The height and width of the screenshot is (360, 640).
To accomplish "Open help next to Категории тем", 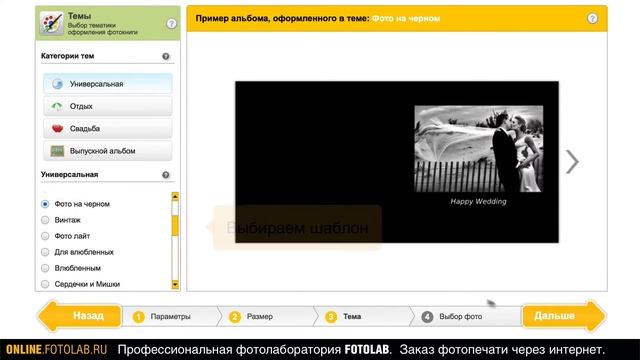I will click(166, 56).
